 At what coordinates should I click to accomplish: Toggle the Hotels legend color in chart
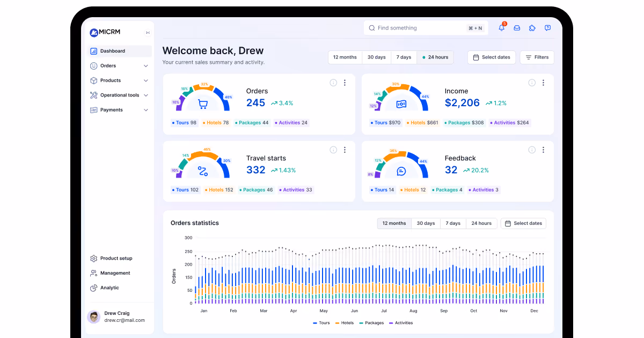point(338,323)
